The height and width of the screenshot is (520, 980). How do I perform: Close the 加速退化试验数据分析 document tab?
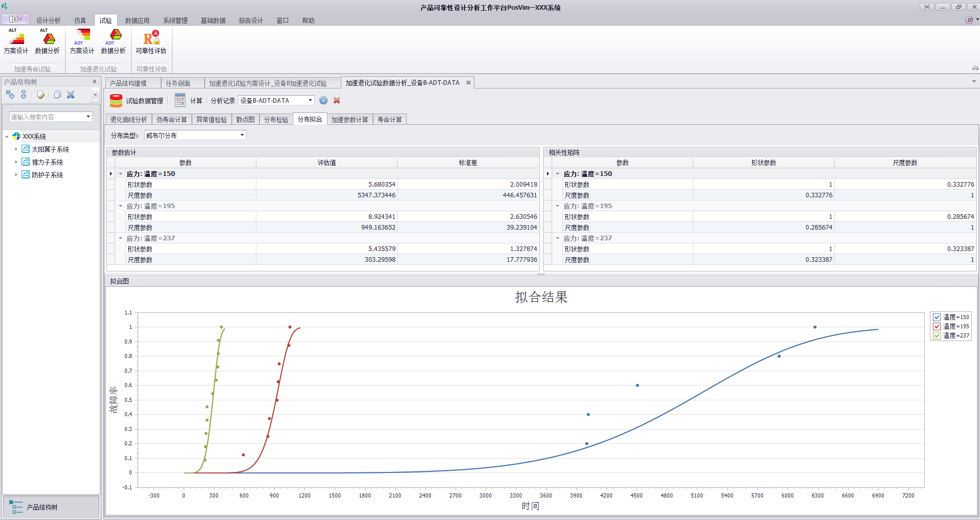click(468, 82)
